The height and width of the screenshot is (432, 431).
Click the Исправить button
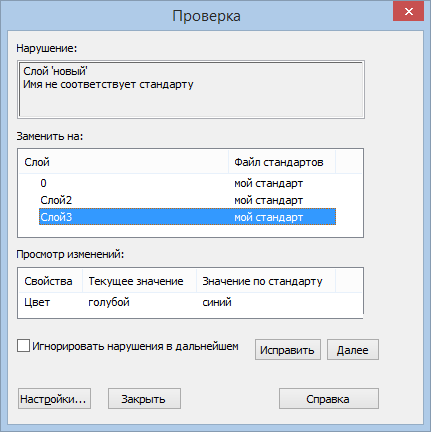[x=288, y=350]
